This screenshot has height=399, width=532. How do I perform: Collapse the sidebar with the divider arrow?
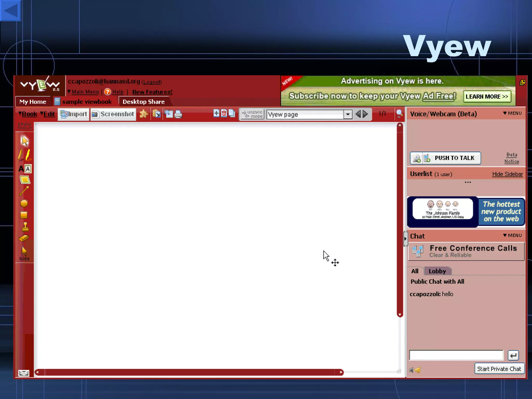(405, 238)
